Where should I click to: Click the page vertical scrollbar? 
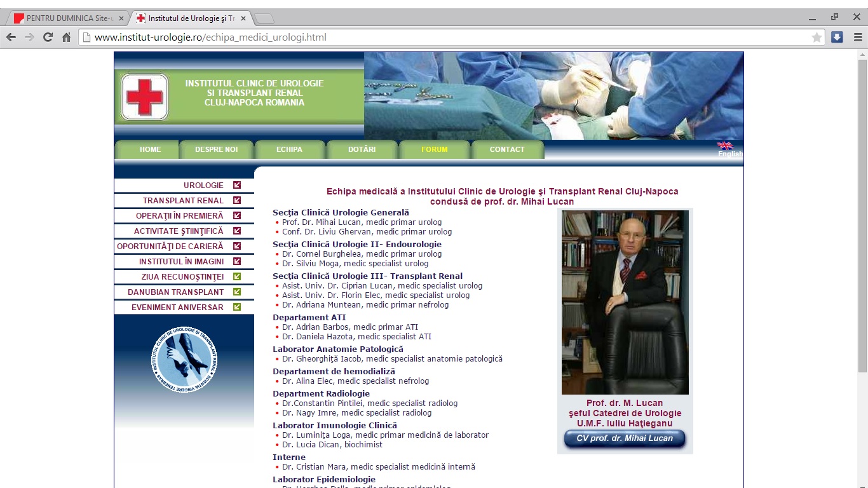coord(862,216)
